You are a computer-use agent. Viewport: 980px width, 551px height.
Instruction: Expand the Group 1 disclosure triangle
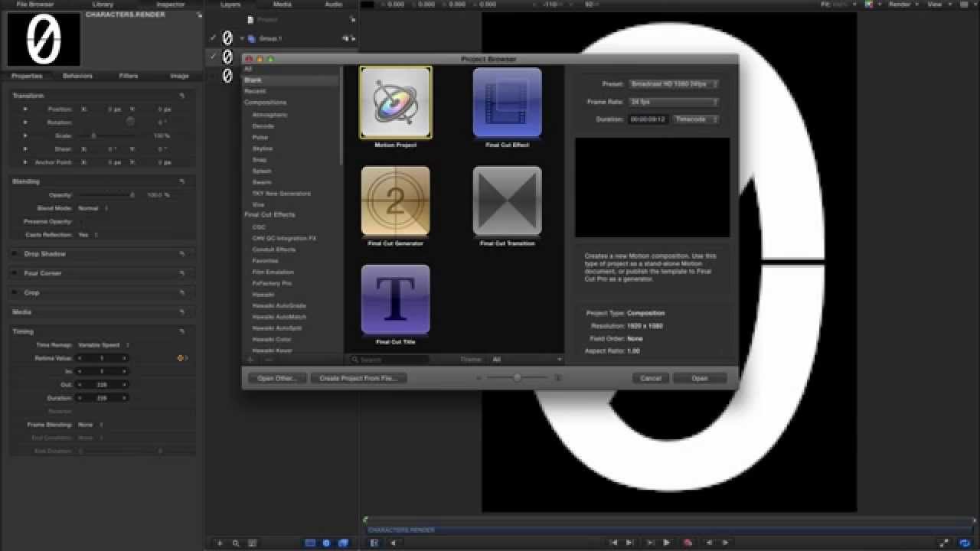[242, 38]
